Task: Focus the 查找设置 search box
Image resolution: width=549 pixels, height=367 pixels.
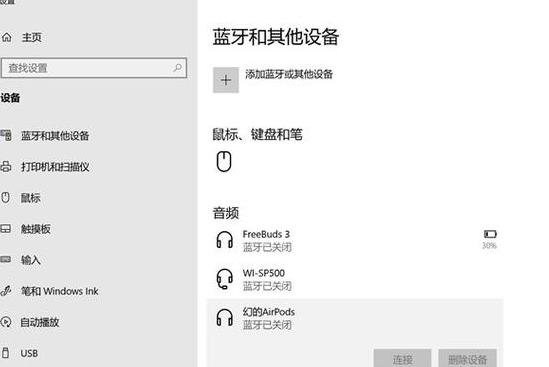Action: click(94, 68)
